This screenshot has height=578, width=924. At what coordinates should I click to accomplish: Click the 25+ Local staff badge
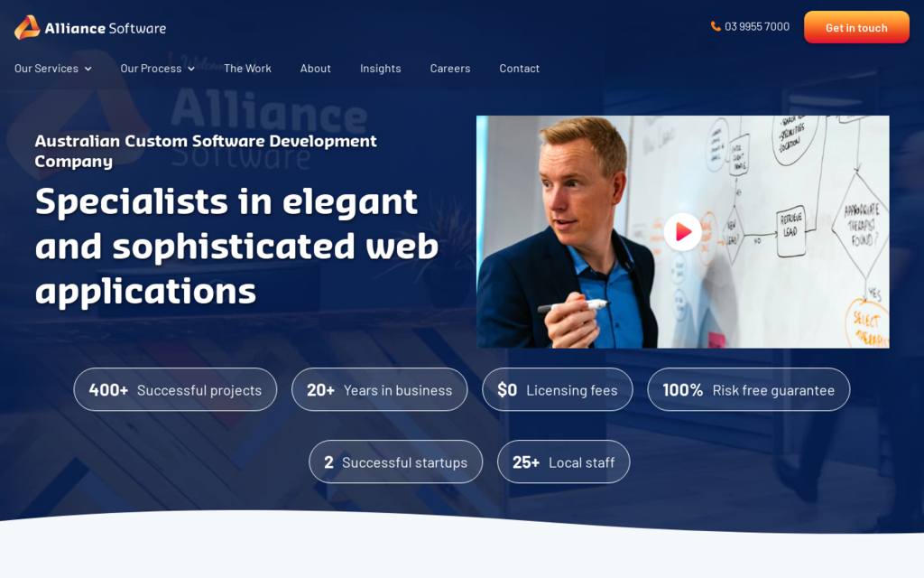click(x=563, y=461)
